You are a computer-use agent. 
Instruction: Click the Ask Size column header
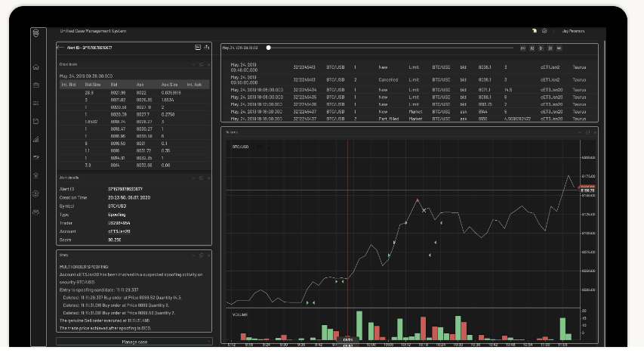pyautogui.click(x=169, y=85)
